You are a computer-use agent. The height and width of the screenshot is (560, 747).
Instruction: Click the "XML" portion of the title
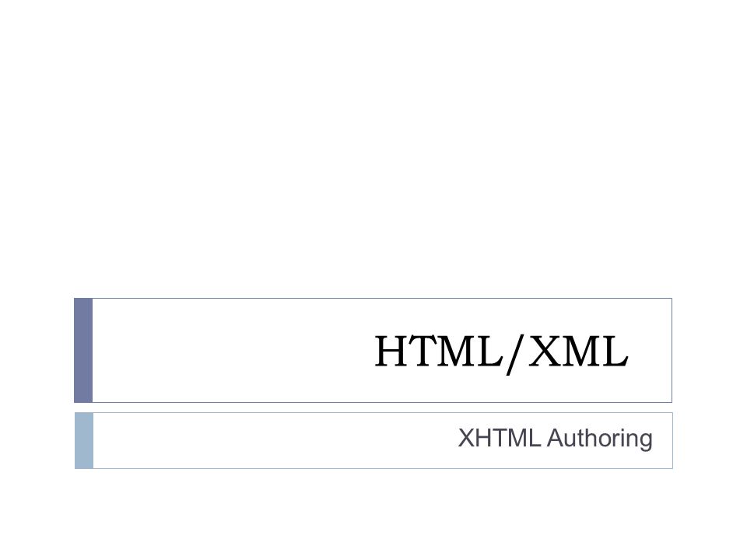coord(578,351)
